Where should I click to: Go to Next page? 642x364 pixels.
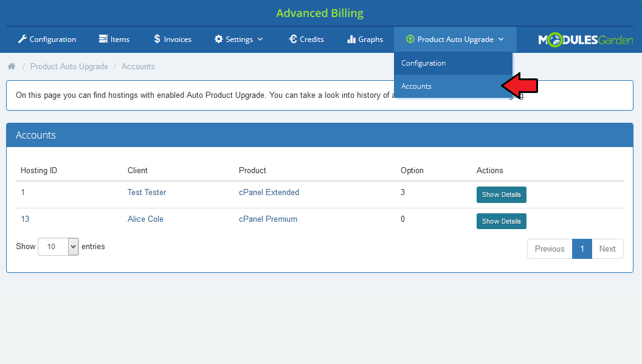tap(607, 249)
